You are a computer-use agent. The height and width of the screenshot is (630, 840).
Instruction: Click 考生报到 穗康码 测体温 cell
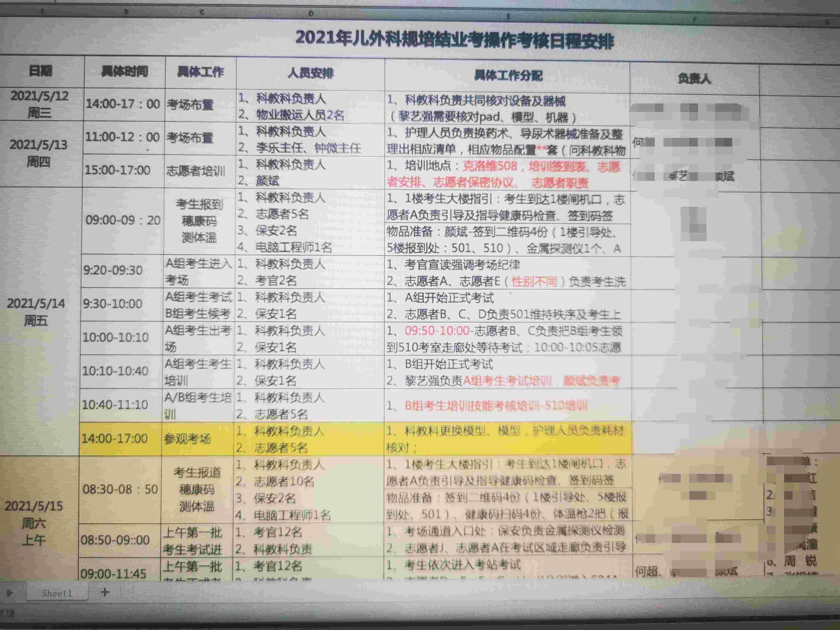pyautogui.click(x=199, y=221)
